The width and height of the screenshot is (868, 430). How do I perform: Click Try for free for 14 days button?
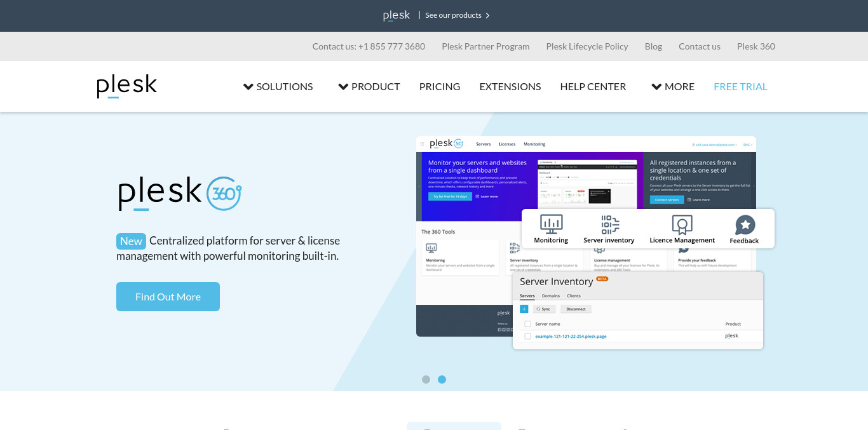[x=450, y=197]
